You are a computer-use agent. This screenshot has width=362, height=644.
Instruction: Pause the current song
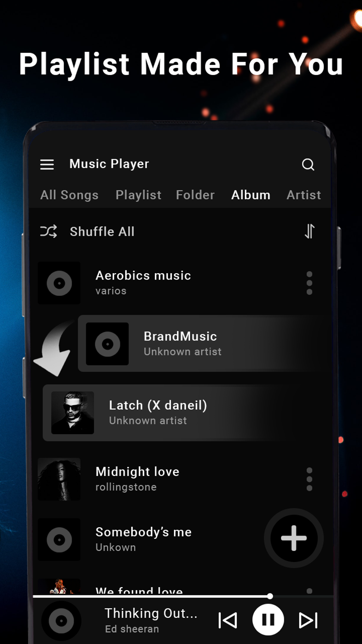click(x=268, y=620)
